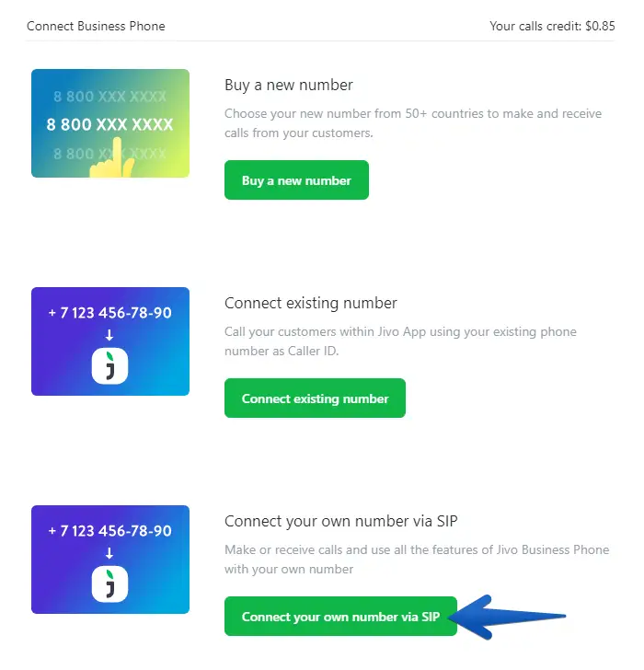Click the Connect your own number via SIP heading

[340, 522]
